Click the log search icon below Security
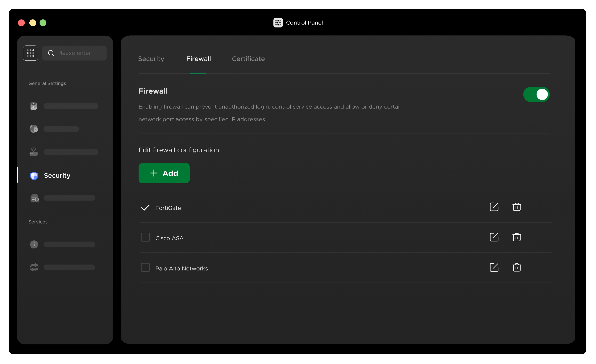This screenshot has width=596, height=364. (x=35, y=198)
